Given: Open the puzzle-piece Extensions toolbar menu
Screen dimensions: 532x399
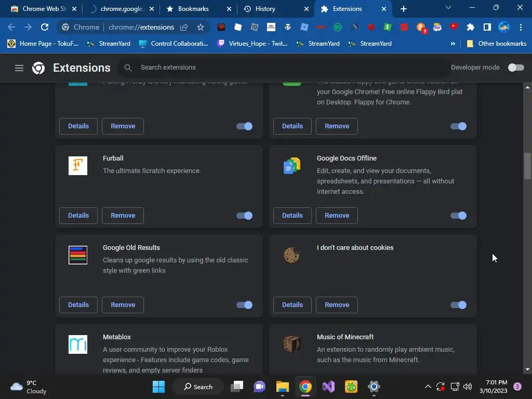Looking at the screenshot, I should 470,27.
